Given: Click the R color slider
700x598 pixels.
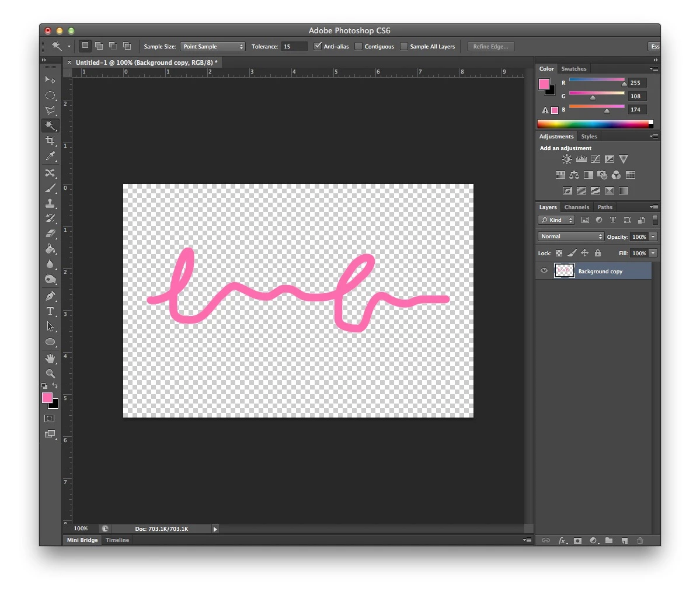Looking at the screenshot, I should pos(597,81).
